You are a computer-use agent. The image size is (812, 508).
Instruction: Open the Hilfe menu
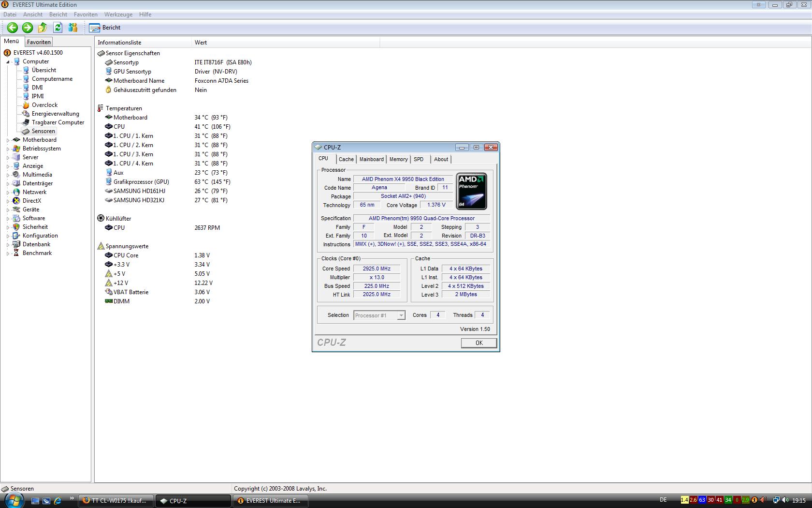(x=145, y=15)
